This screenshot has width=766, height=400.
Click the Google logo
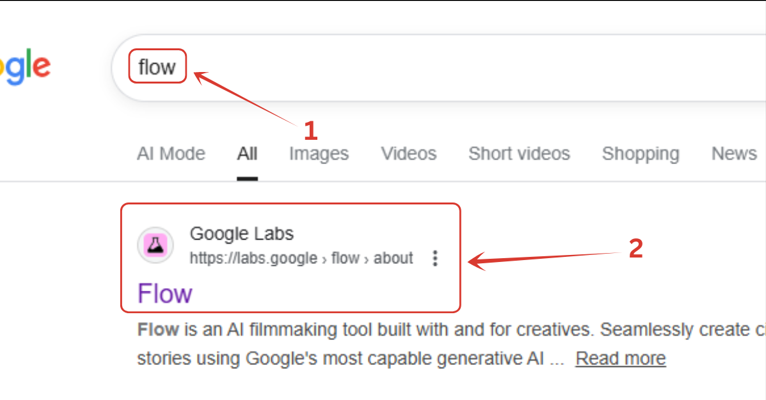tap(25, 67)
